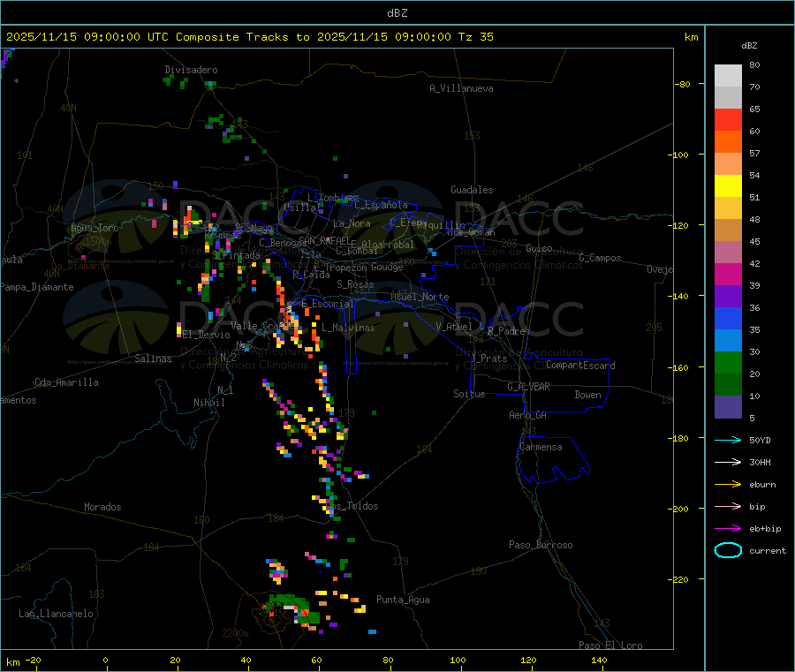
Task: Click the Nihuil location label
Action: pos(209,403)
